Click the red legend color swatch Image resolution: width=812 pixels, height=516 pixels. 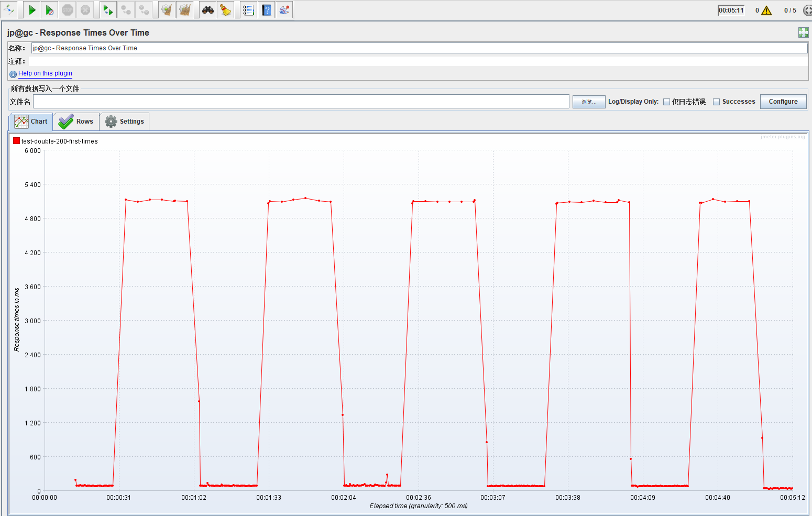(x=16, y=141)
